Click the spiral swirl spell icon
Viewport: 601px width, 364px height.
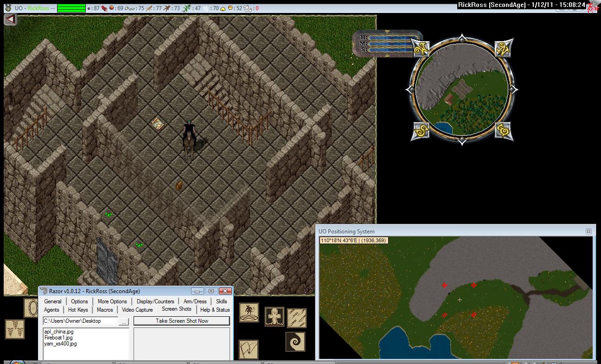[295, 342]
